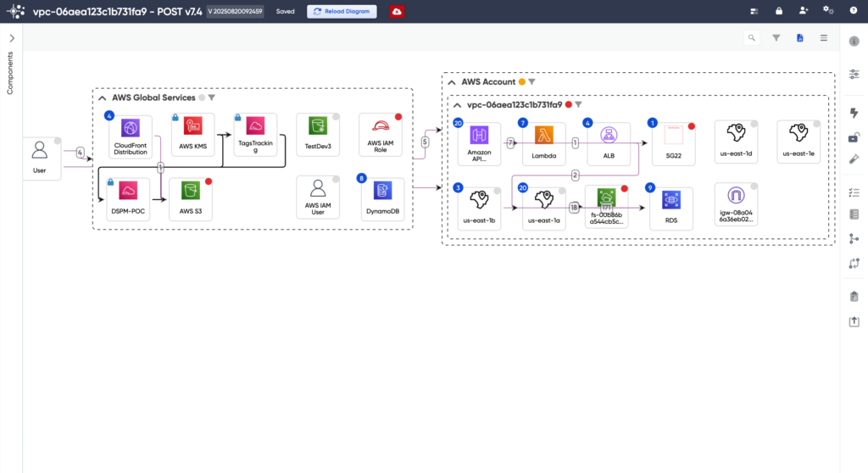The height and width of the screenshot is (473, 868).
Task: Click the blue 9 badge on RDS
Action: 650,188
